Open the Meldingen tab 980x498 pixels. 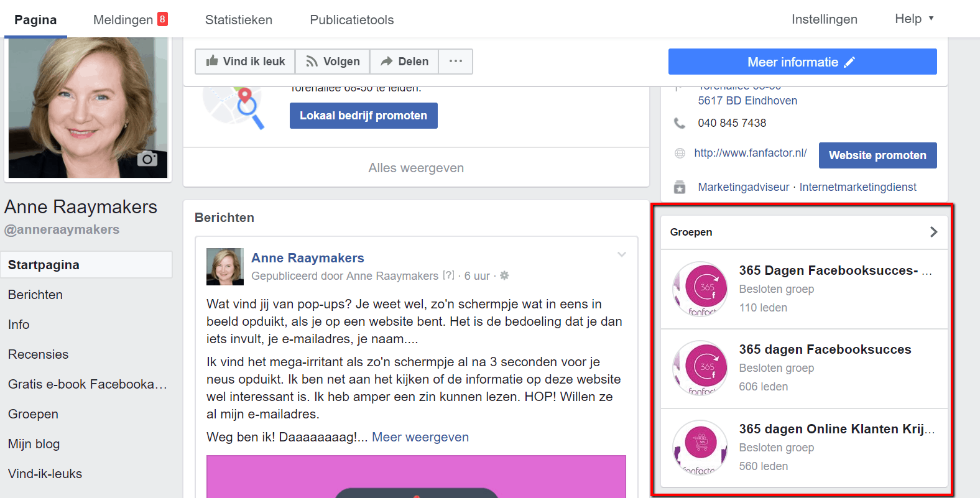point(131,20)
